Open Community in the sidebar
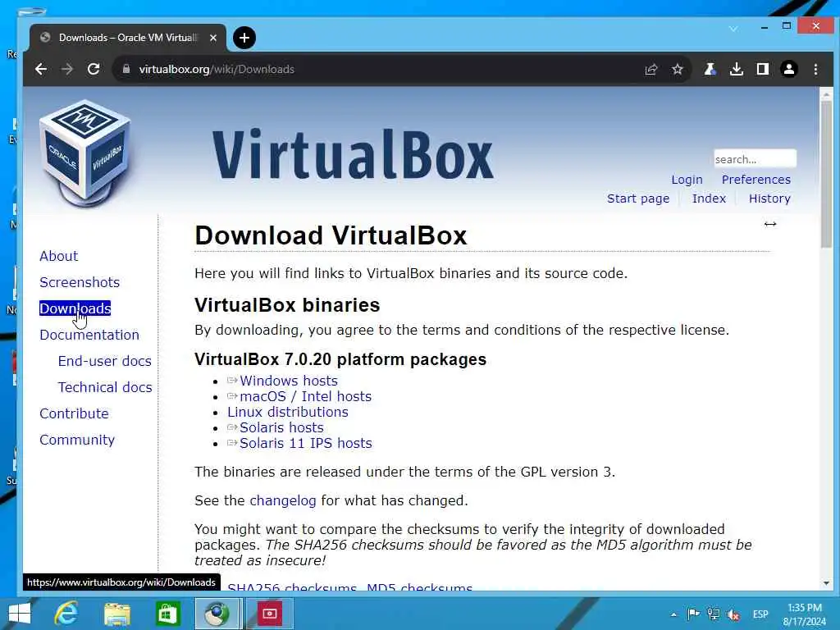 [x=77, y=440]
